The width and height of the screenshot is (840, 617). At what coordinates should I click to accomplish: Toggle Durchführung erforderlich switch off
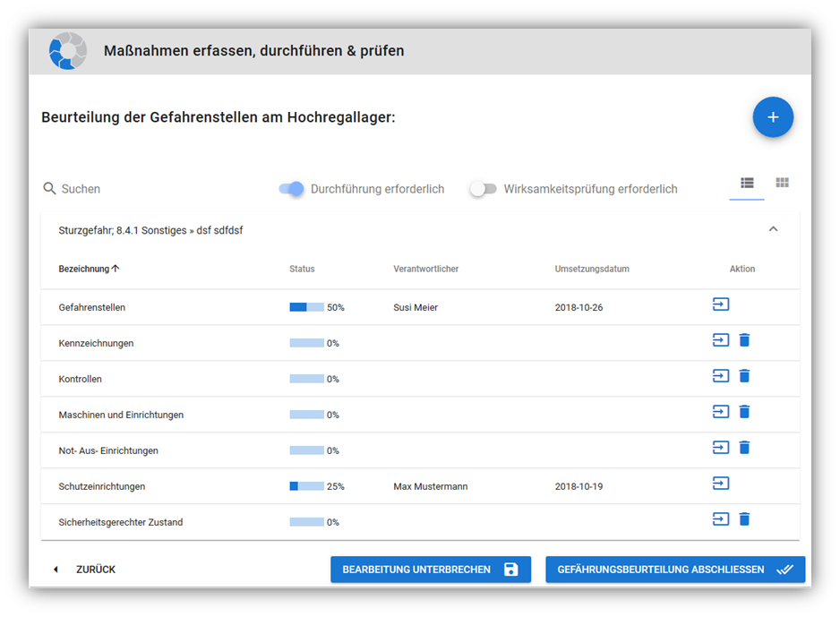[x=291, y=189]
